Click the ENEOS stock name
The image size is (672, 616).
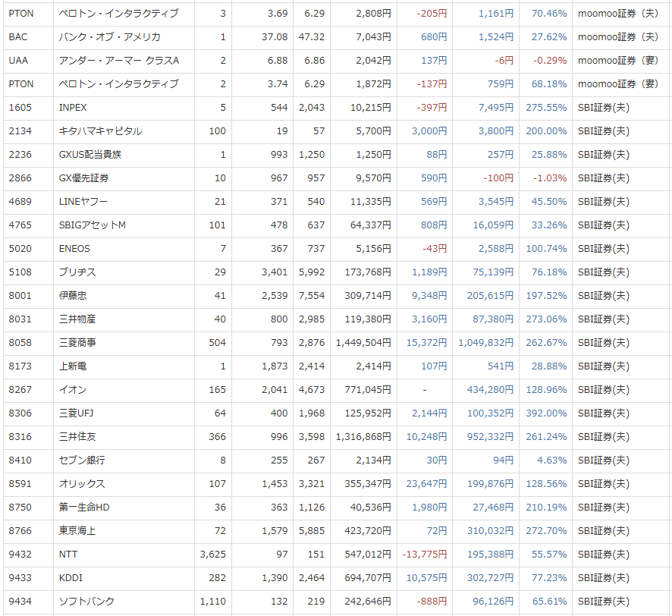[74, 249]
